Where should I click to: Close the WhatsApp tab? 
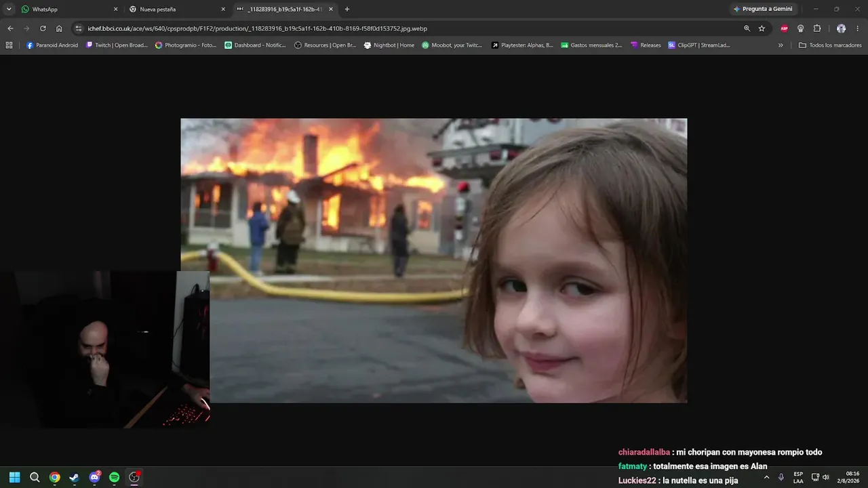coord(115,9)
